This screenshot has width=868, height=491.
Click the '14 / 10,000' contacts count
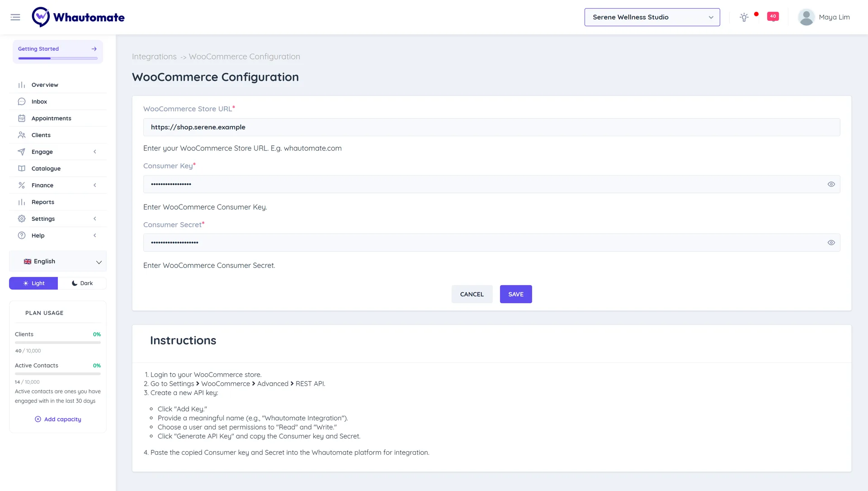27,382
